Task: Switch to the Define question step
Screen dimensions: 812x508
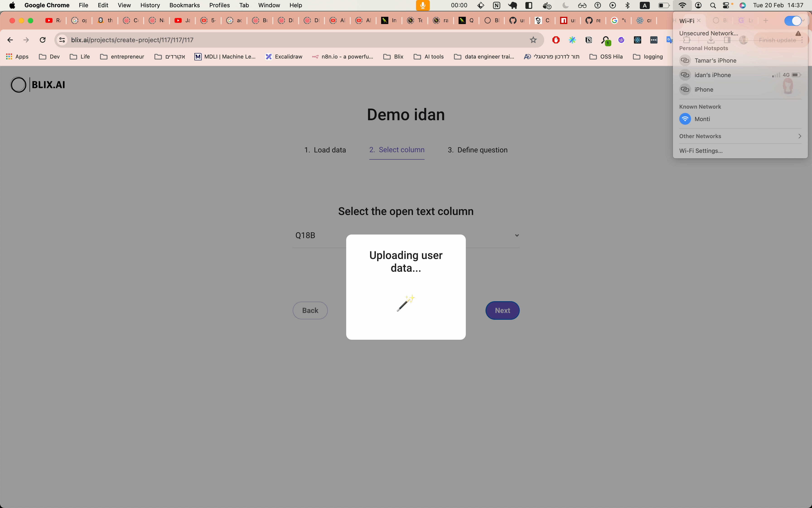Action: tap(477, 150)
